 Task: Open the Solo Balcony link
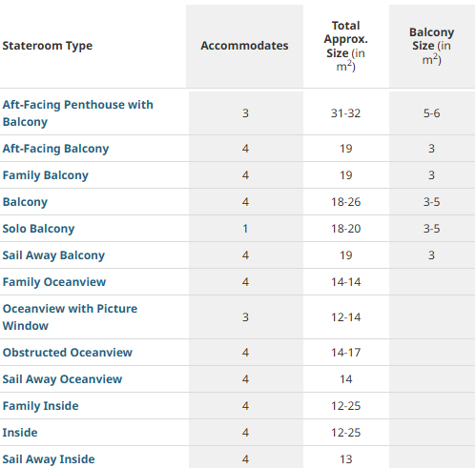pos(38,229)
